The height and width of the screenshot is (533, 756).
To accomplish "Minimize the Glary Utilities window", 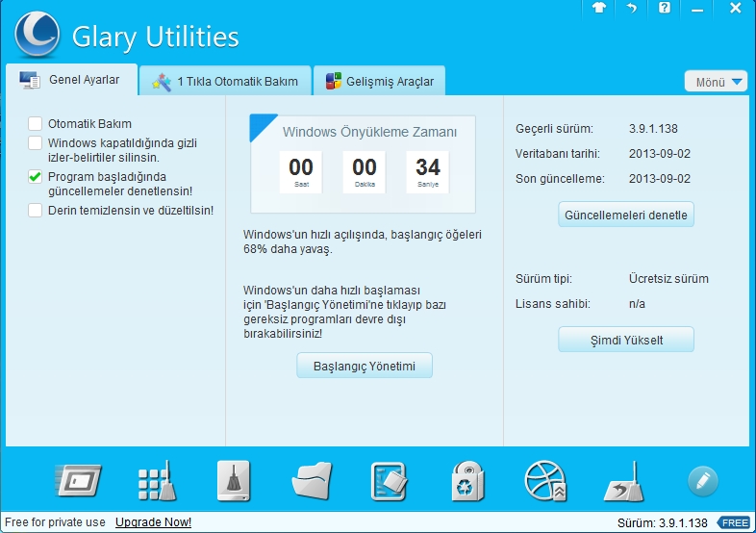I will coord(697,9).
